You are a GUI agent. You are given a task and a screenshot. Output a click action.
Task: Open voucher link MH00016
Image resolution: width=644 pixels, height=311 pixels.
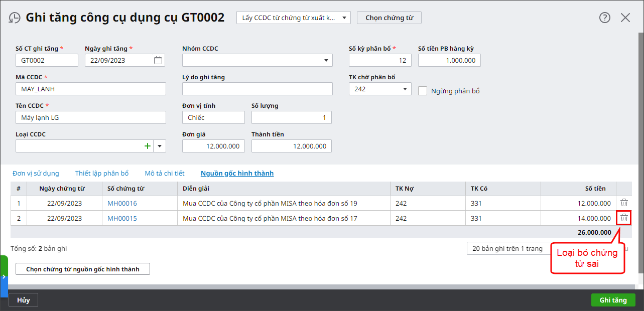click(122, 203)
